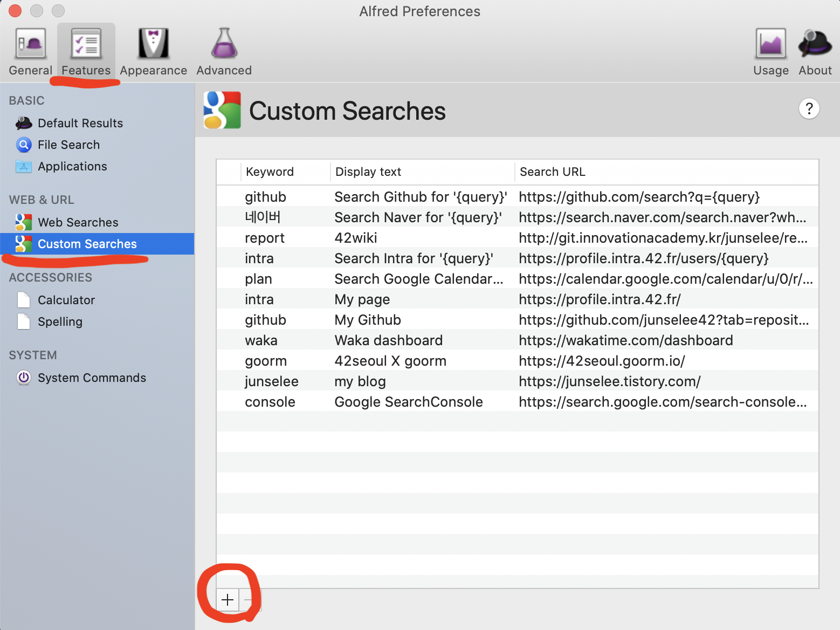Click the System Commands power icon
840x630 pixels.
pyautogui.click(x=24, y=378)
